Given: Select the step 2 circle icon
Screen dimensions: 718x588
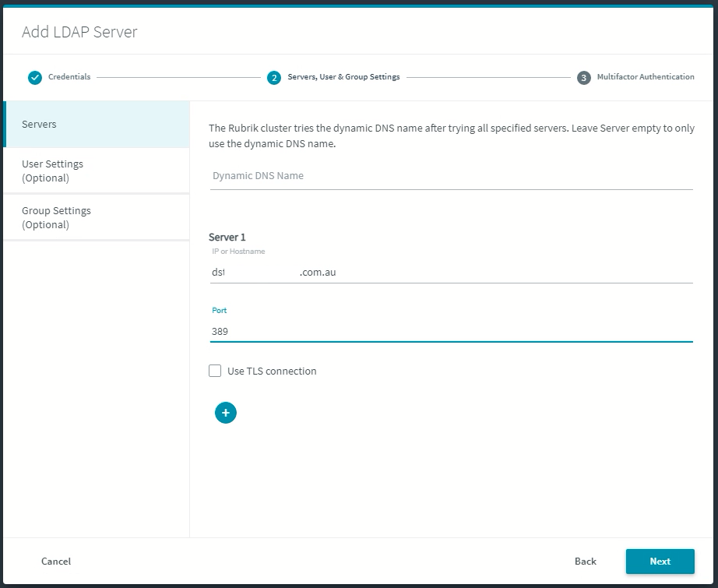Looking at the screenshot, I should pyautogui.click(x=274, y=77).
